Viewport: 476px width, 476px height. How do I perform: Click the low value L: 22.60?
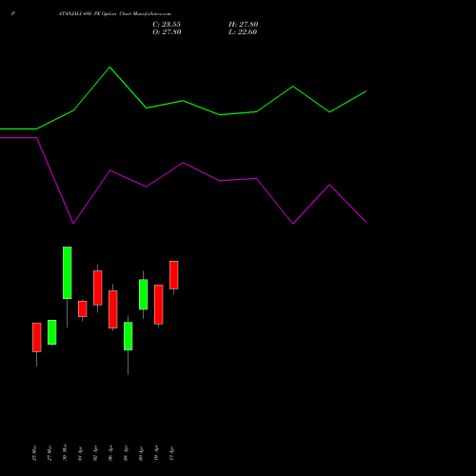pos(243,32)
